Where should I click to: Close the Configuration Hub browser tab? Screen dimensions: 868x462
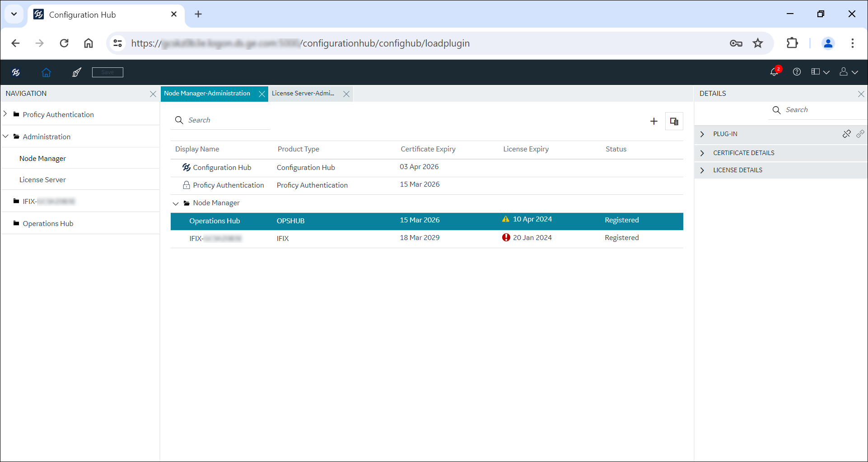(174, 14)
